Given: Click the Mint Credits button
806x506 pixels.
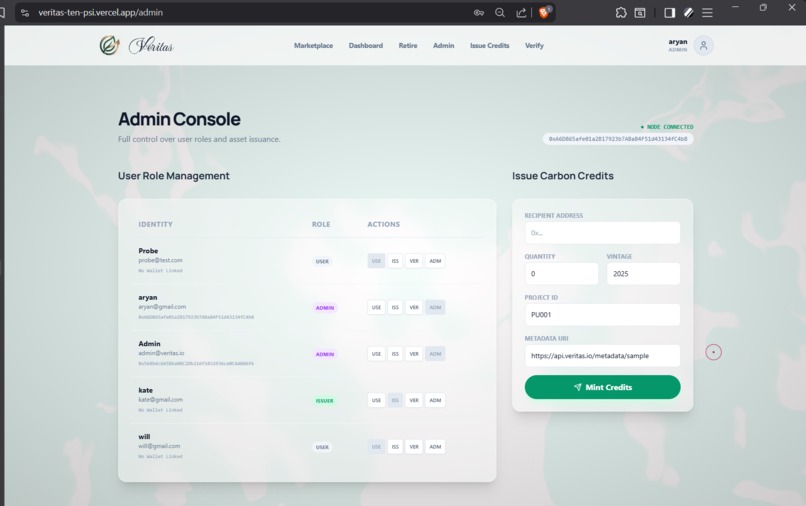Looking at the screenshot, I should click(602, 387).
